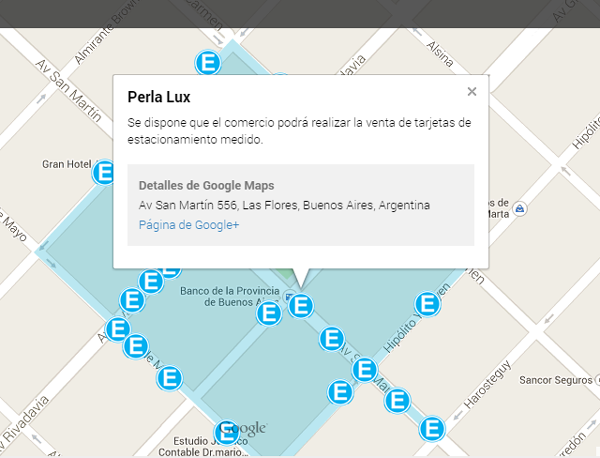Close the Perla Lux info window
The width and height of the screenshot is (600, 458).
click(x=472, y=92)
